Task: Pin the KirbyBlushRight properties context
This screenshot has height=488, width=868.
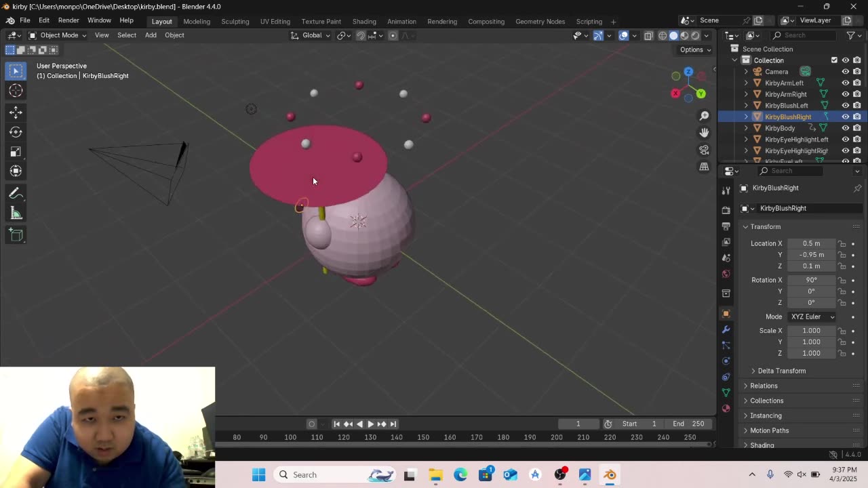Action: 857,188
